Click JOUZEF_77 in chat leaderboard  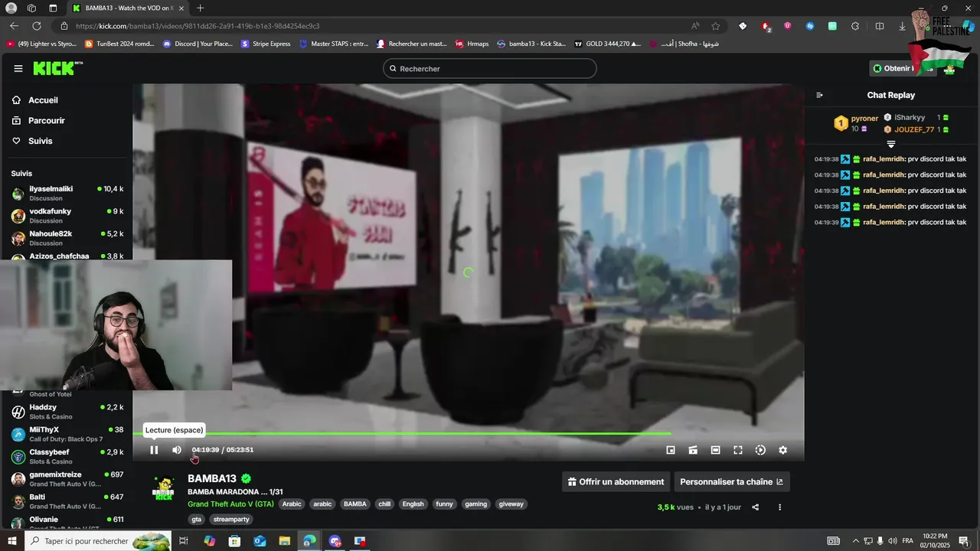(914, 129)
